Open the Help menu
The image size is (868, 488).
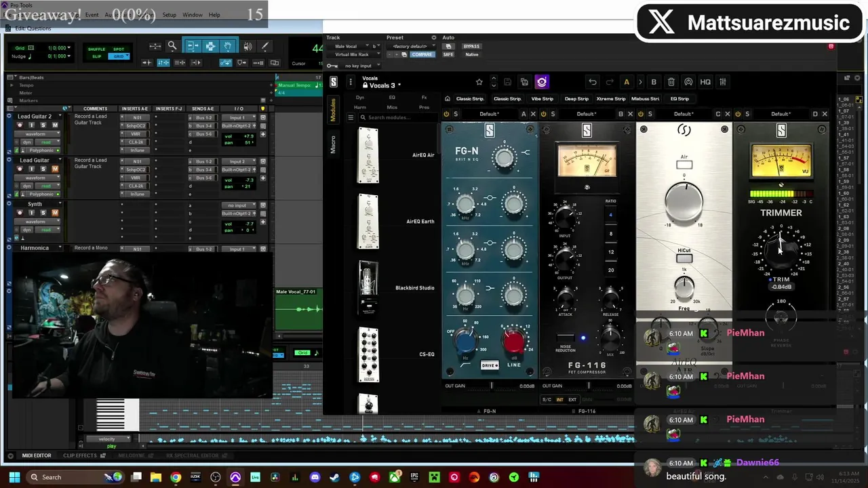point(214,15)
